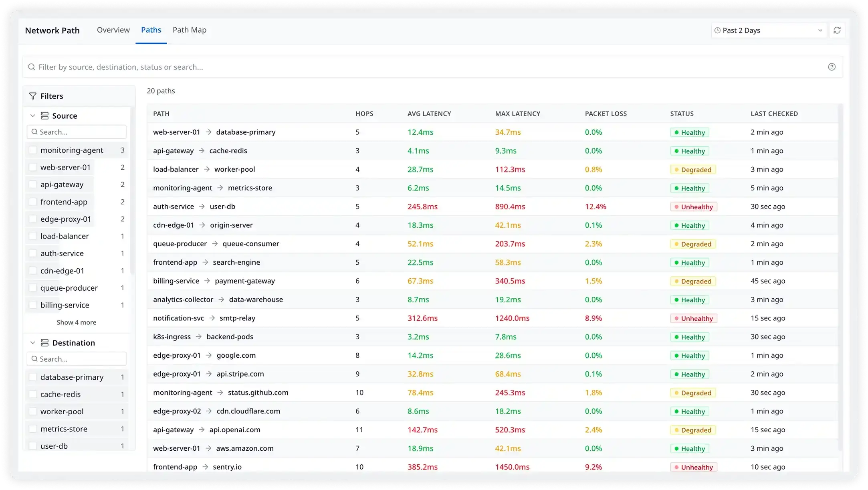Click the refresh icon near the time selector
This screenshot has height=490, width=868.
(x=838, y=30)
